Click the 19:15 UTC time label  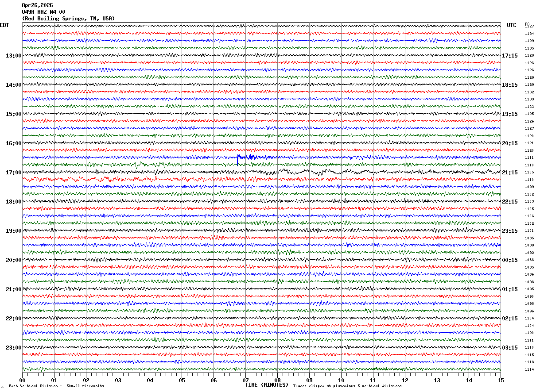(x=510, y=114)
